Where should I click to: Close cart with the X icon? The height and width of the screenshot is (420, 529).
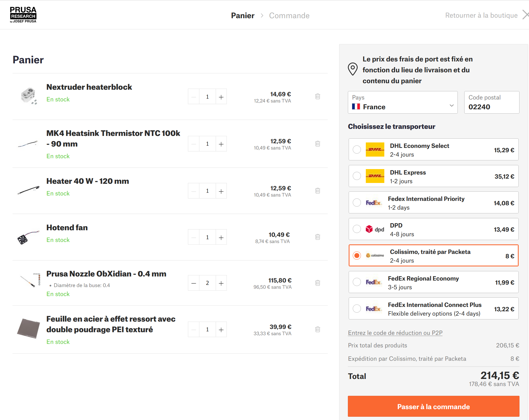click(525, 15)
